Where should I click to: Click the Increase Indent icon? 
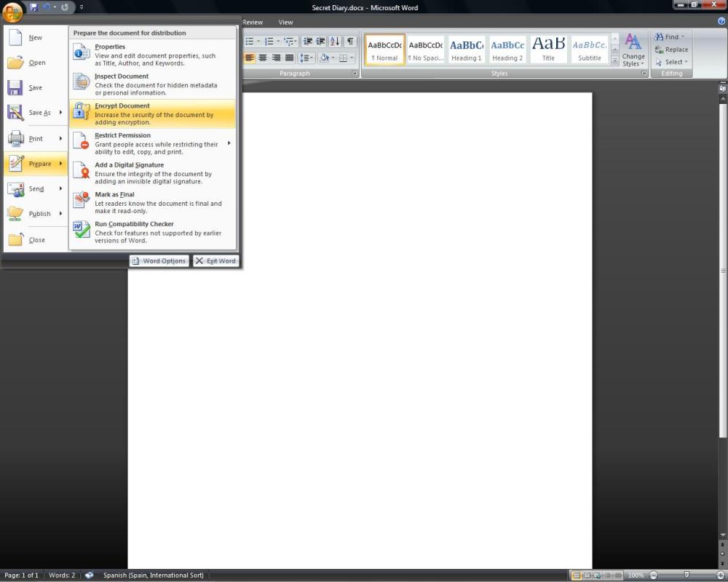(x=320, y=41)
